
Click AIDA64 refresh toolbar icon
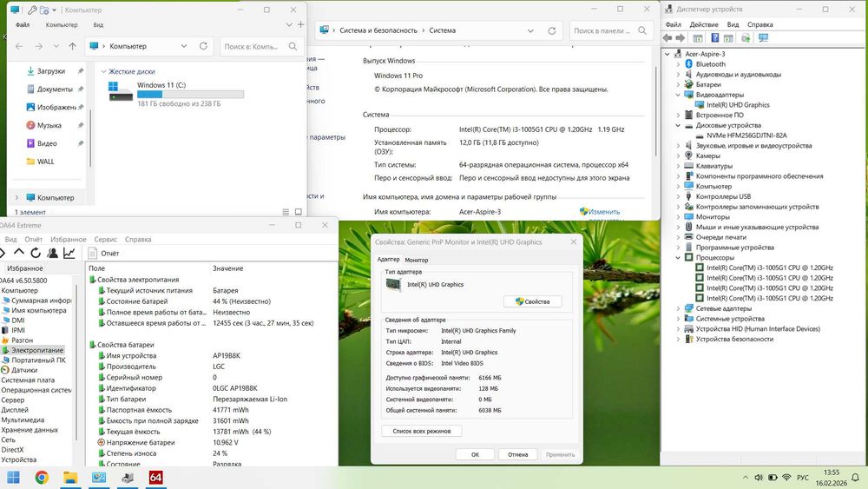pos(36,253)
